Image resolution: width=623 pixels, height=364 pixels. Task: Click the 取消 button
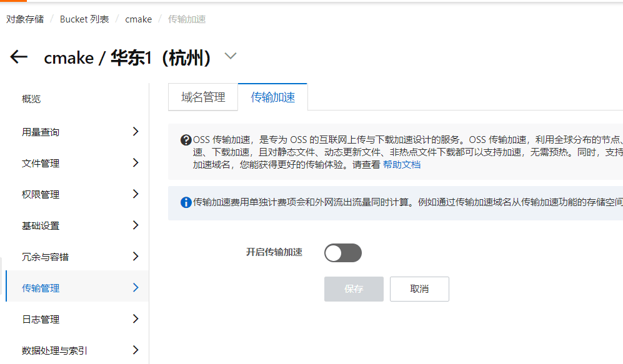(419, 288)
